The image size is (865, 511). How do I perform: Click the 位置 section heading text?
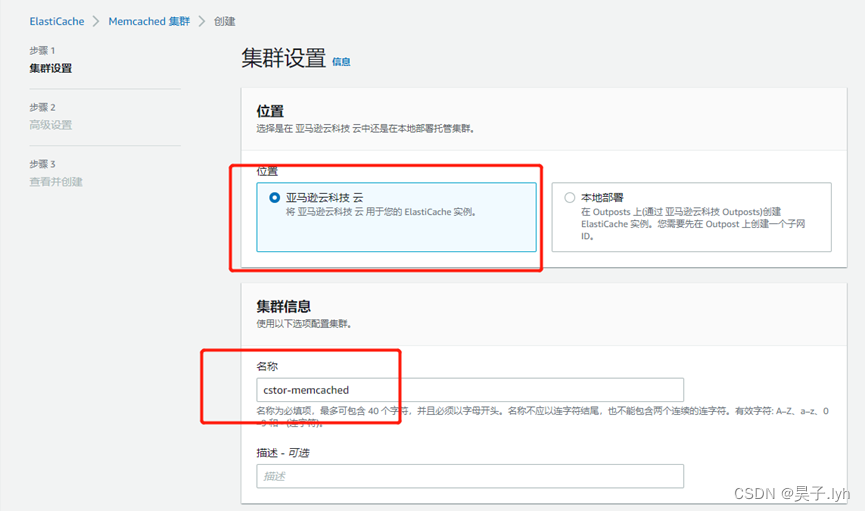coord(270,111)
